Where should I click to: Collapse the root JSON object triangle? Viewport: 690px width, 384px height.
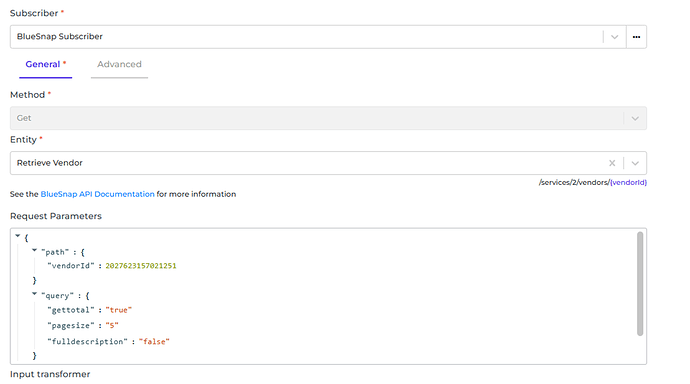(18, 236)
